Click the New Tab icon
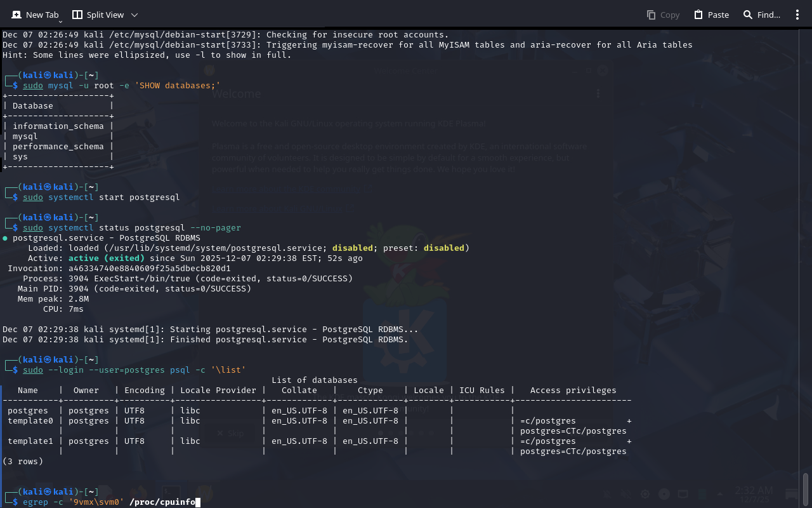 point(16,15)
